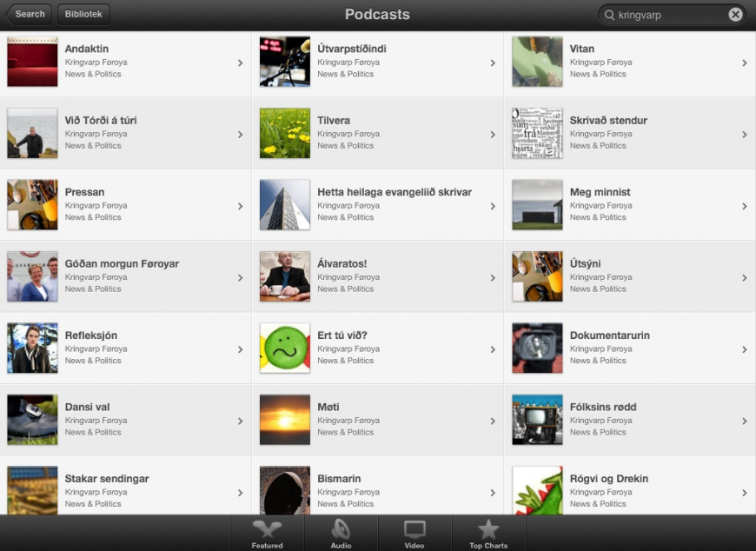Viewport: 756px width, 551px height.
Task: Tap the Tilvera flower thumbnail
Action: click(x=285, y=133)
